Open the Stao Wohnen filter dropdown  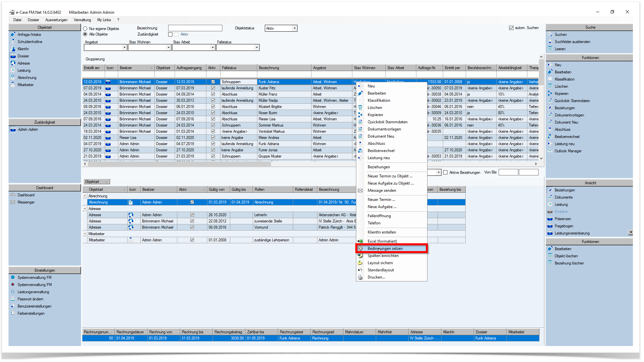169,47
